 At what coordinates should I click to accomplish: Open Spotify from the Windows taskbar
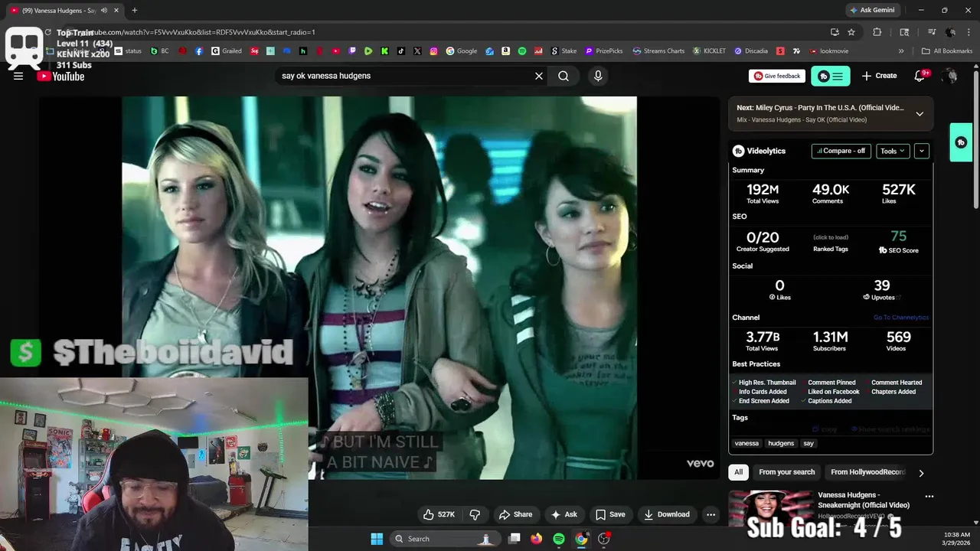559,539
